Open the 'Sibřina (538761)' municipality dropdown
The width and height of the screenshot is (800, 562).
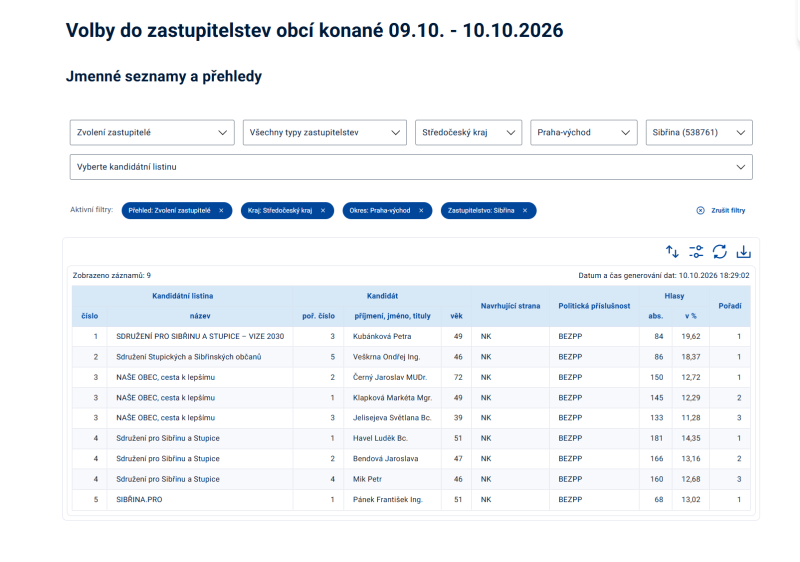pos(699,133)
